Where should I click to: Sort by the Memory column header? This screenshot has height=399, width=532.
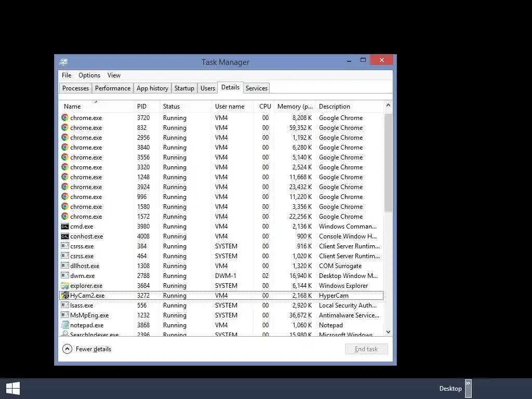[x=295, y=106]
